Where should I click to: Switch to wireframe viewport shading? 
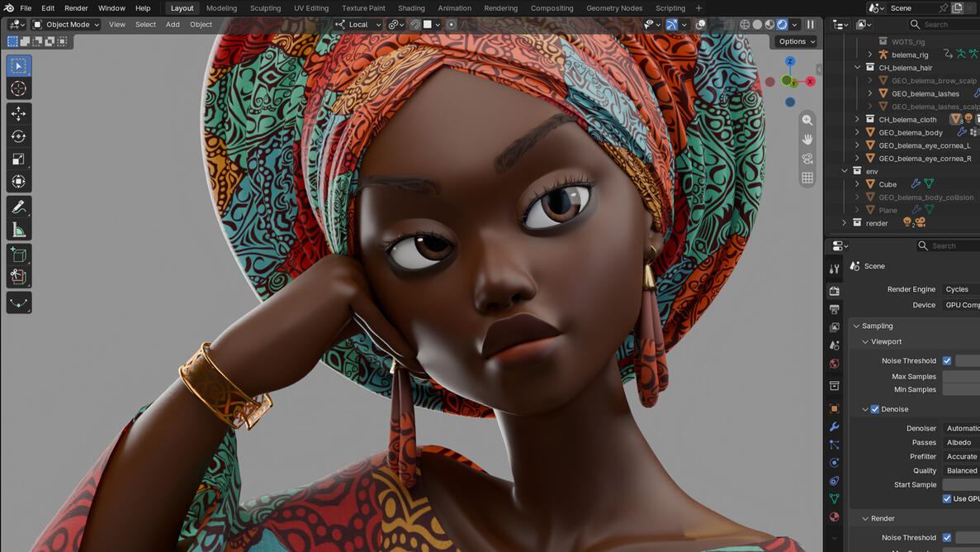click(x=745, y=25)
